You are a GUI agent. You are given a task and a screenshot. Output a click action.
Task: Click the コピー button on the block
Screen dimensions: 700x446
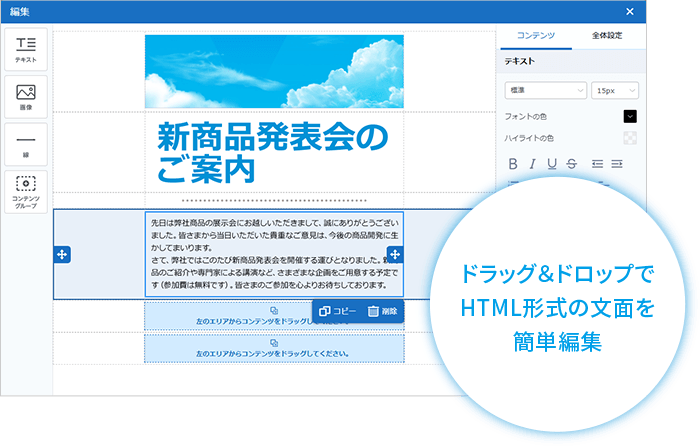coord(338,311)
